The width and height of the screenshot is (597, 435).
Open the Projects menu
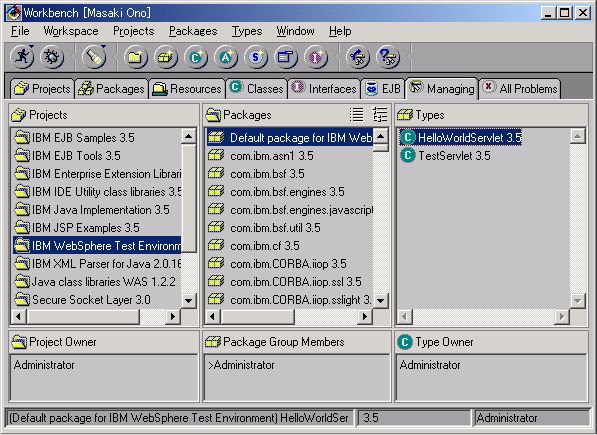134,31
